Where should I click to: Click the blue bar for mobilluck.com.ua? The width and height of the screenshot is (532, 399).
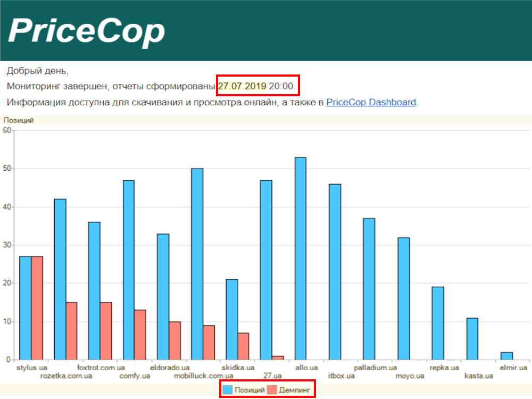[x=197, y=264]
